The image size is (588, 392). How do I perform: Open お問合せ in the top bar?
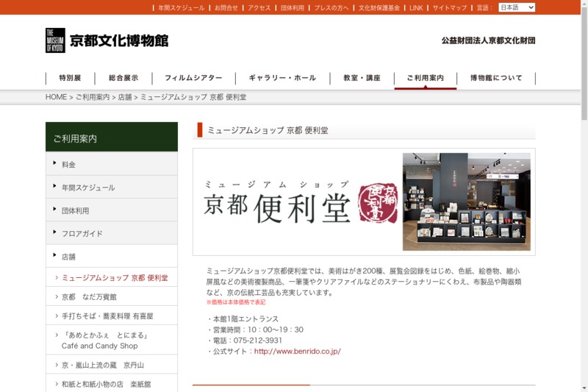pos(226,8)
